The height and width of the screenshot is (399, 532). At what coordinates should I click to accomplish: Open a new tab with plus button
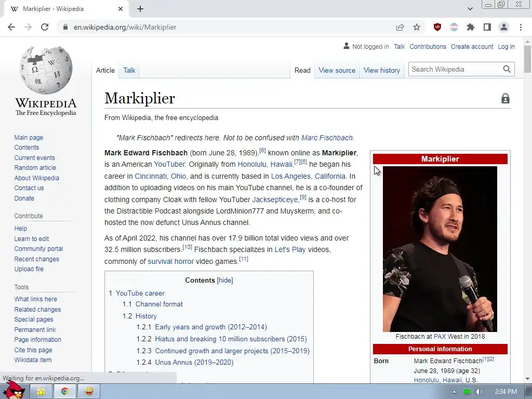[140, 9]
